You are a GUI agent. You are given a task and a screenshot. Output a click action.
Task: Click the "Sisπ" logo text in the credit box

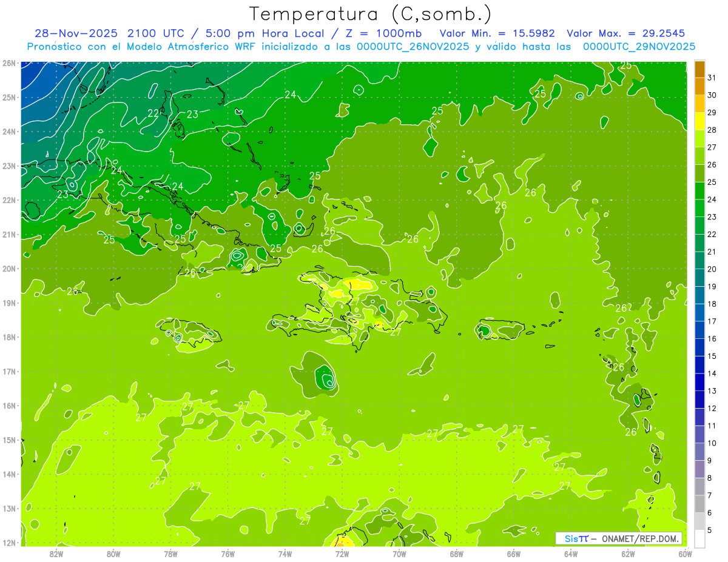(x=576, y=539)
